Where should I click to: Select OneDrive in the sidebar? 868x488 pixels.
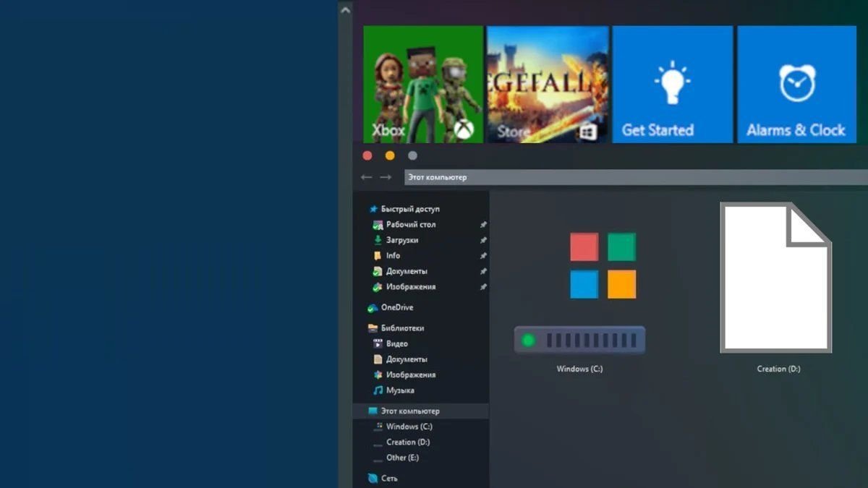pyautogui.click(x=397, y=308)
